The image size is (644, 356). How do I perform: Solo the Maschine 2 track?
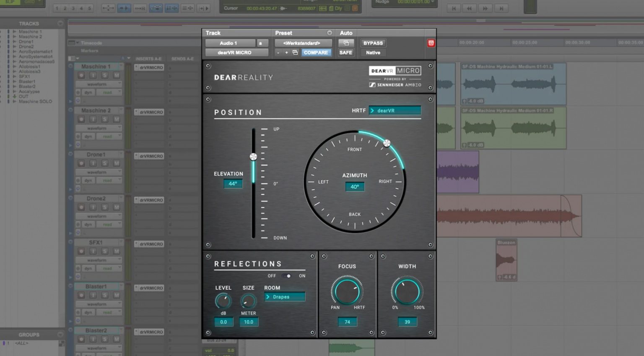tap(105, 119)
